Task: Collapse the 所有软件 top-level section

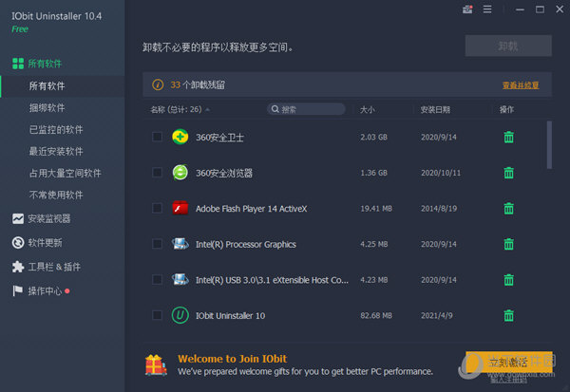Action: (x=45, y=64)
